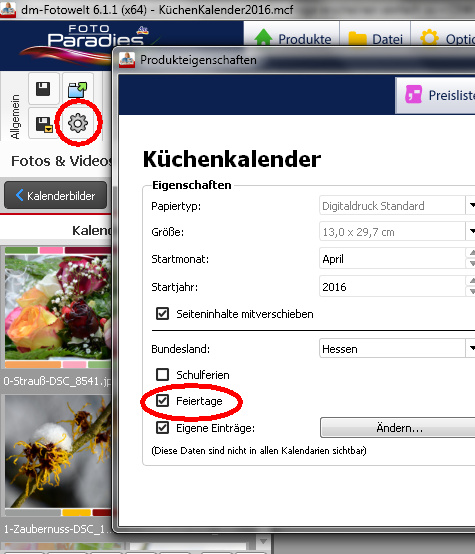The image size is (475, 554).
Task: Uncheck Seiteninhalte mitverschieben checkbox
Action: pyautogui.click(x=163, y=313)
